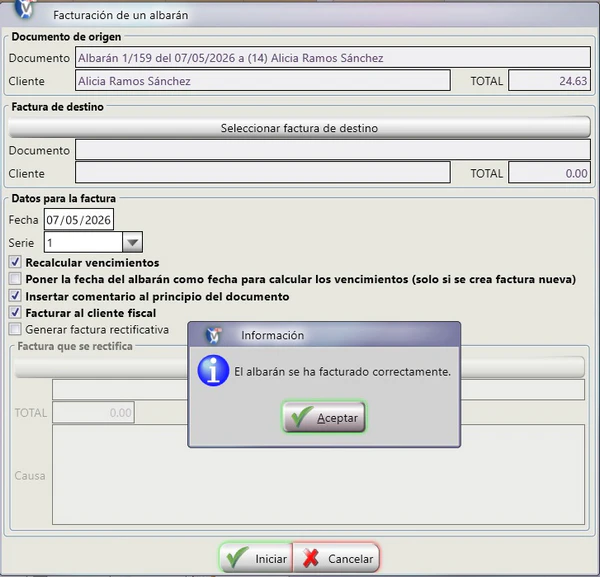This screenshot has width=600, height=577.
Task: Click the green checkmark on Aceptar
Action: point(302,417)
